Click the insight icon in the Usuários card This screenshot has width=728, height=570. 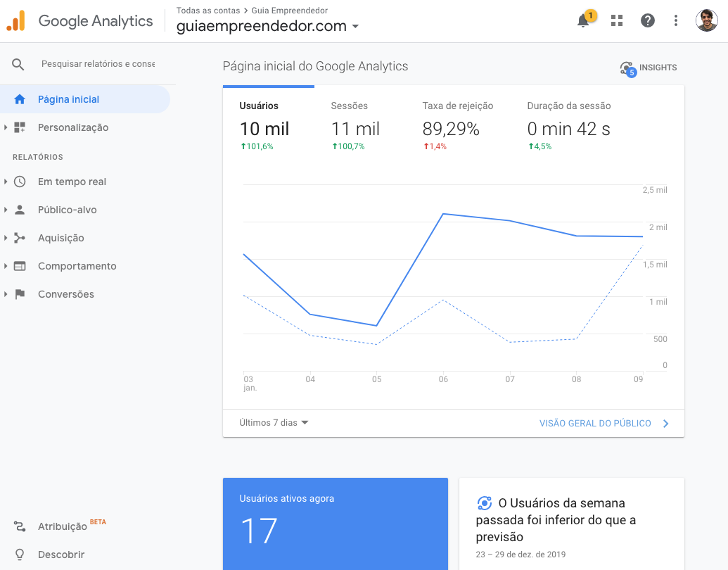click(x=484, y=503)
